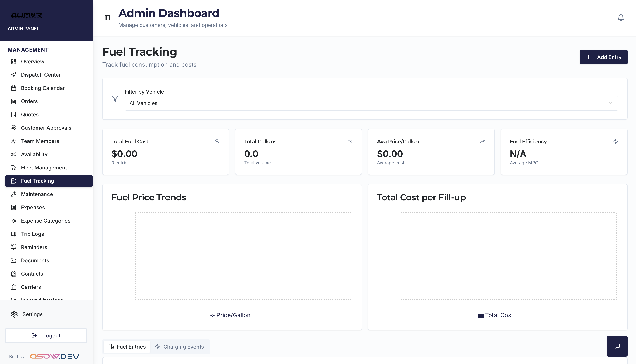636x364 pixels.
Task: Click the Logout button
Action: (x=46, y=336)
